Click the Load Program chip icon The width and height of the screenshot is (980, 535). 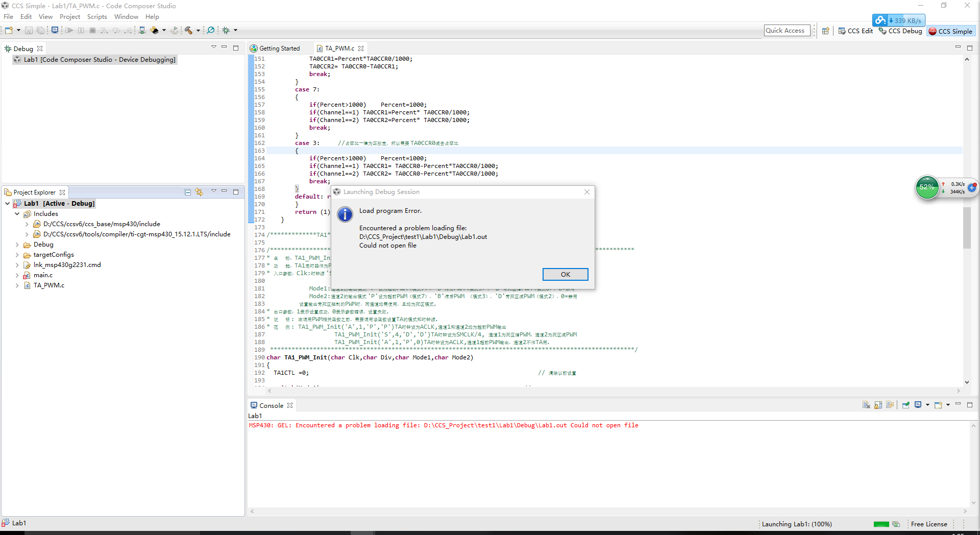[x=154, y=31]
